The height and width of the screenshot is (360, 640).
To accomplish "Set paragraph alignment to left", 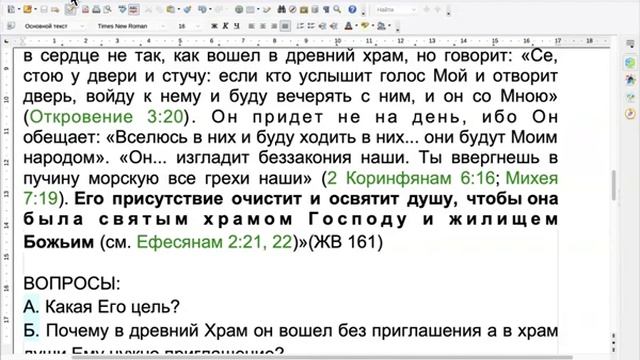I will (251, 26).
